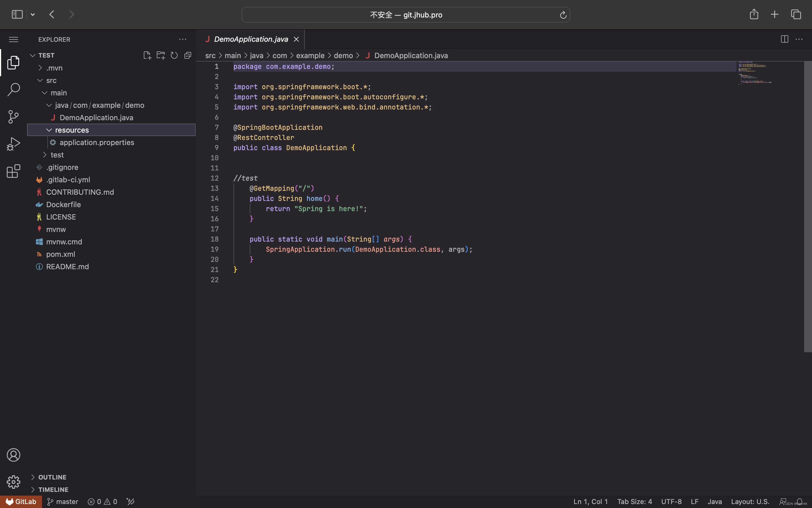Open Explorer views and more actions menu
The height and width of the screenshot is (508, 812).
182,40
